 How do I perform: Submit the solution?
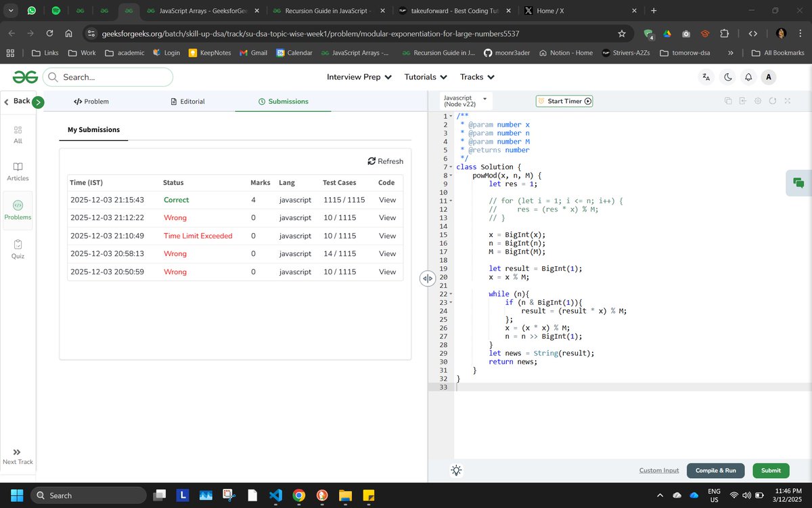point(771,470)
